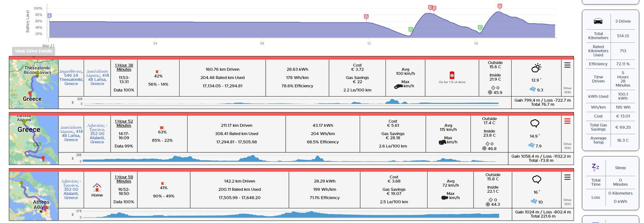Click the car icon beside 3 Drives
644x223 pixels.
click(x=598, y=21)
